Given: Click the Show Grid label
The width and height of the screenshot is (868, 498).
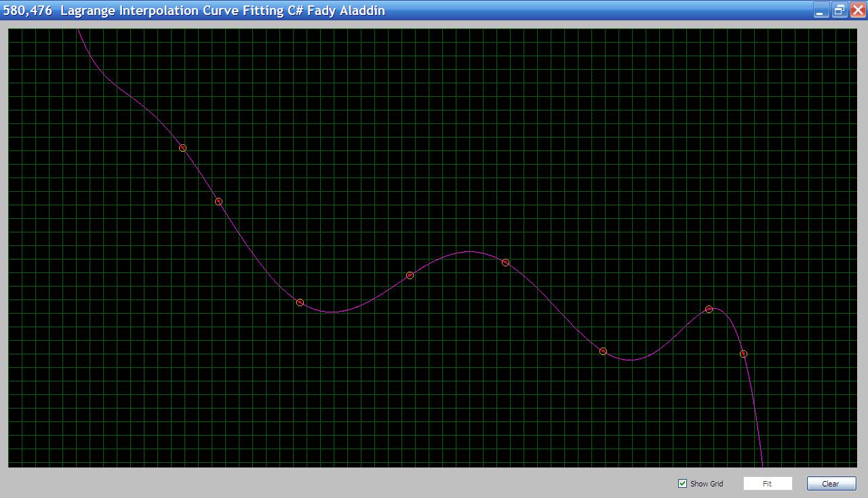Looking at the screenshot, I should click(707, 484).
